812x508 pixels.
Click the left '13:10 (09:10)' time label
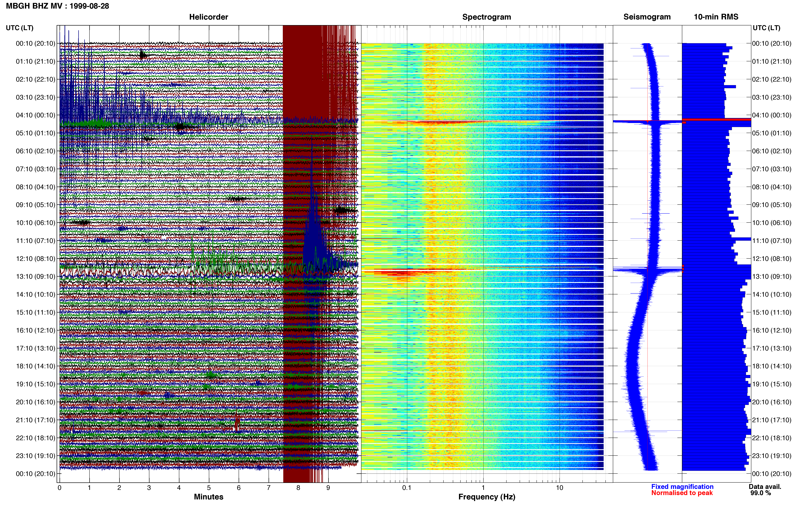pos(36,277)
